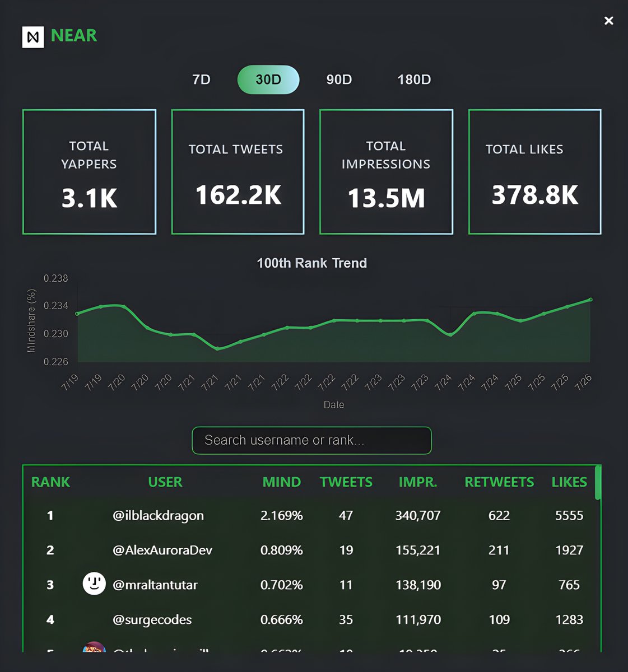This screenshot has width=628, height=672.
Task: Click the Total Yappers 3.1K card
Action: tap(89, 172)
